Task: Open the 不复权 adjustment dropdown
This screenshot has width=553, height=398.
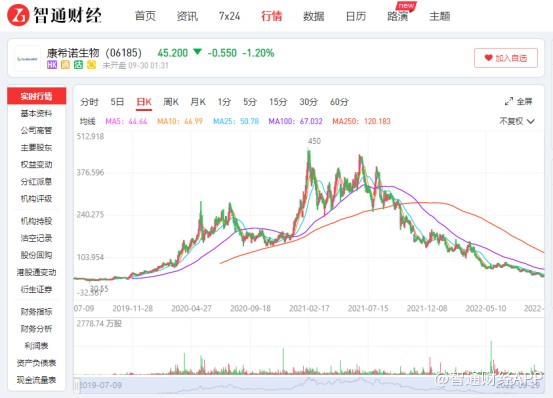Action: pyautogui.click(x=517, y=121)
